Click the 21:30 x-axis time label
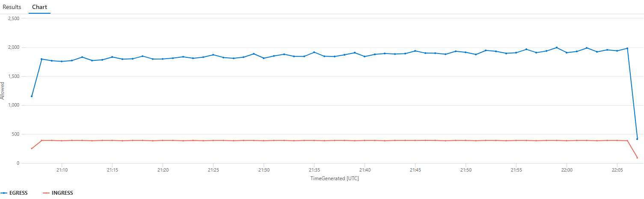644x199 pixels. pyautogui.click(x=264, y=170)
